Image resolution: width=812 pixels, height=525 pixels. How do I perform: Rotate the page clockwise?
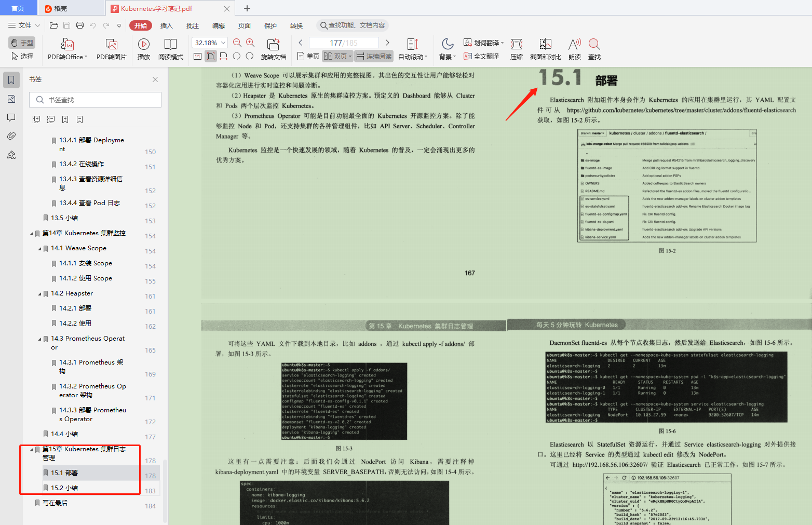click(x=250, y=56)
